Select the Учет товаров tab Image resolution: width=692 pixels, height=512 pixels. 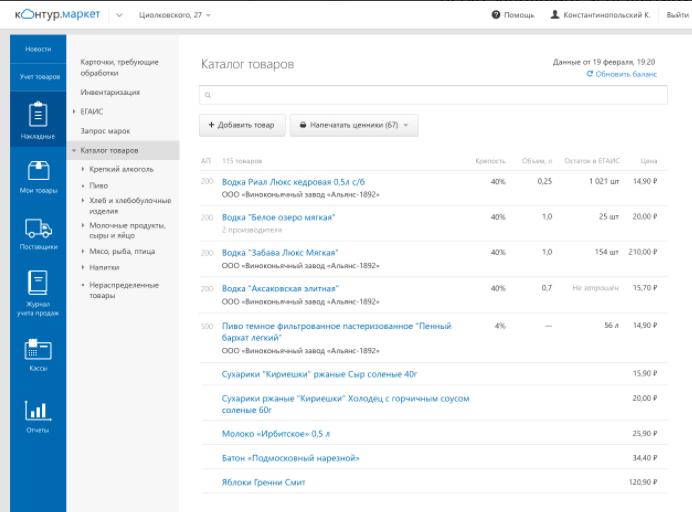point(38,76)
